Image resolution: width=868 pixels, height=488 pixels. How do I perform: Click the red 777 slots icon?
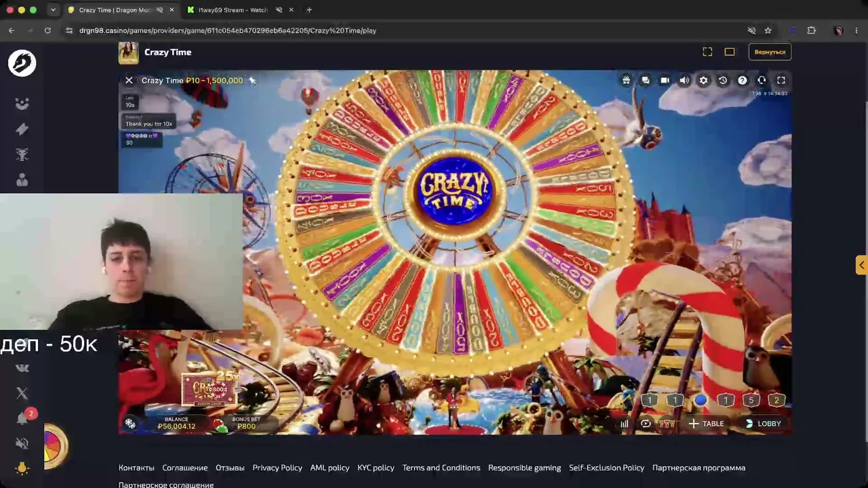(x=667, y=424)
